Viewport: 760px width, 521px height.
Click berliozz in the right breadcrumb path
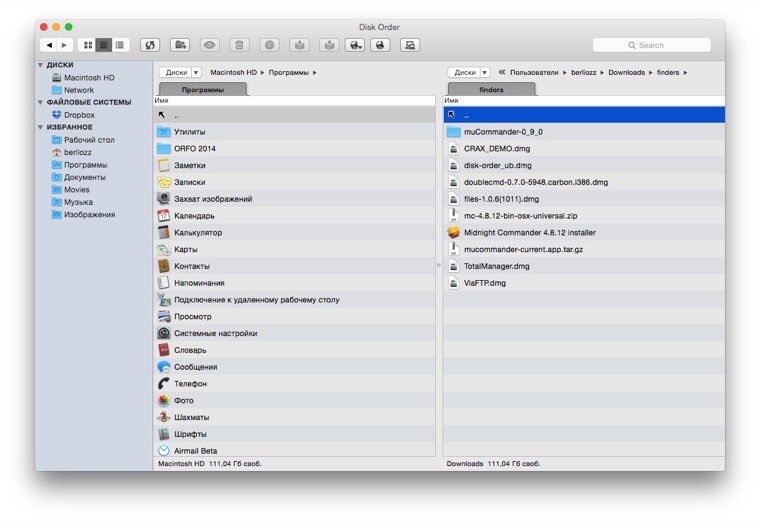[584, 73]
